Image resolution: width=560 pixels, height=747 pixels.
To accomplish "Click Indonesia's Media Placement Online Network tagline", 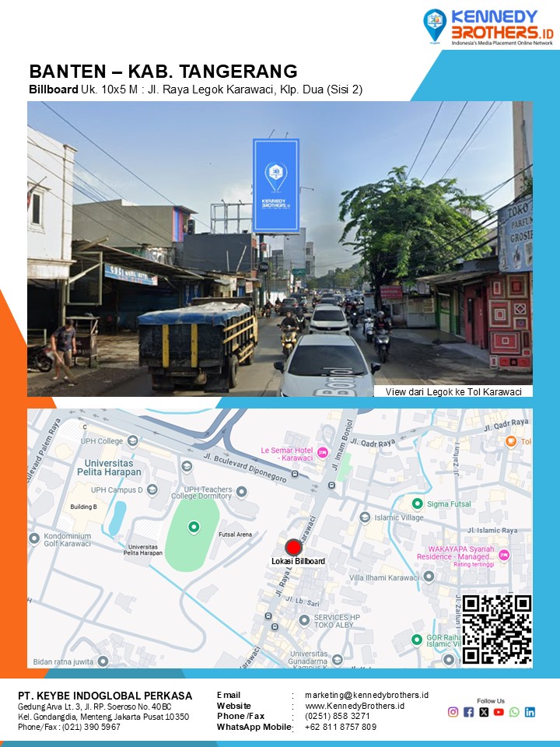I will [x=502, y=43].
